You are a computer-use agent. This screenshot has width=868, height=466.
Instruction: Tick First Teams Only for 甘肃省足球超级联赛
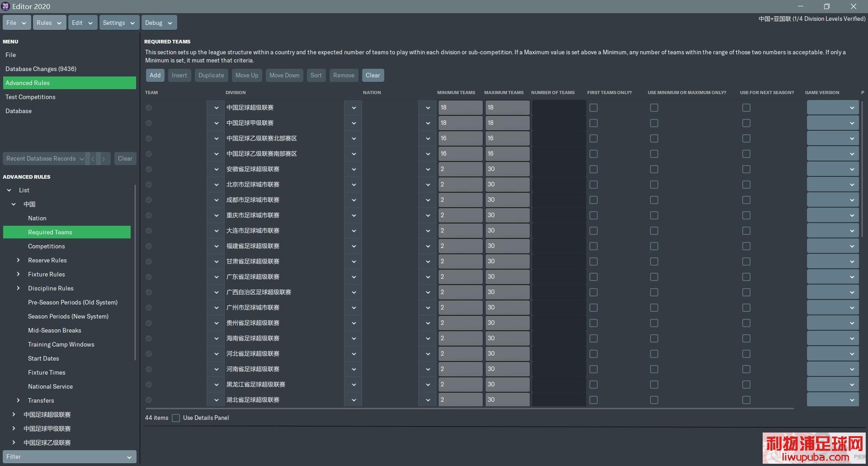click(594, 262)
